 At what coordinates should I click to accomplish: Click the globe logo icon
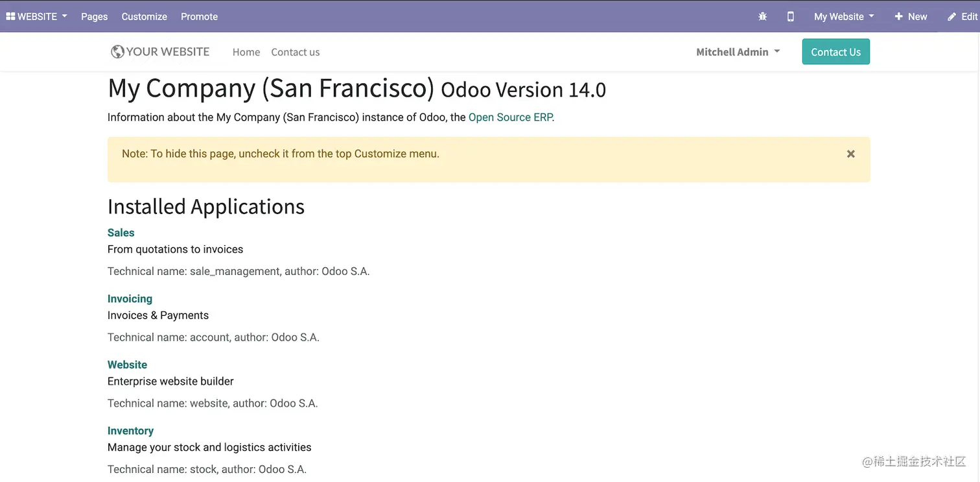[x=117, y=52]
